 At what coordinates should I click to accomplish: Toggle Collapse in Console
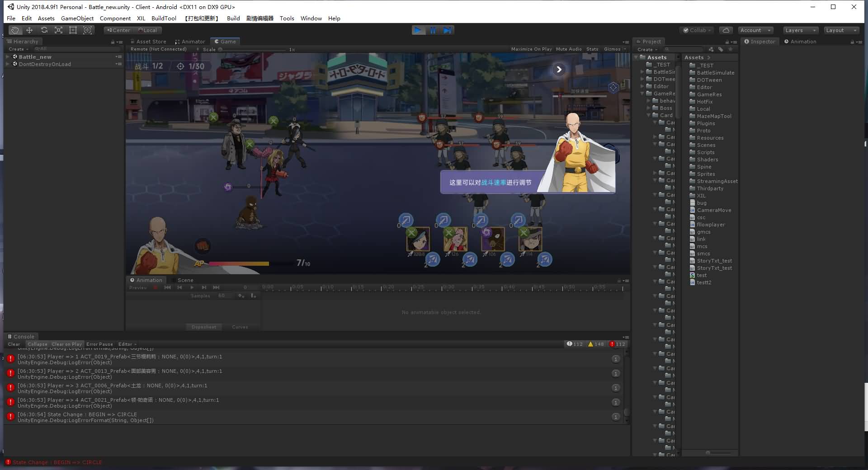(37, 344)
